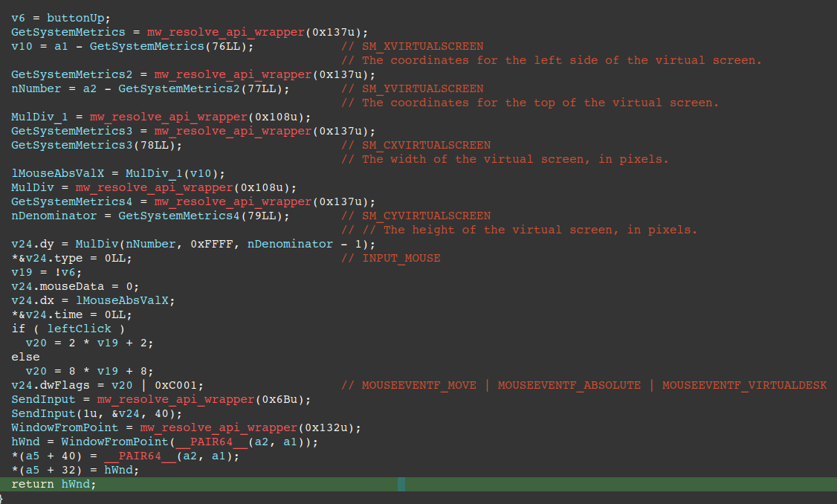This screenshot has height=504, width=837.
Task: Select the nNumber variable
Action: pyautogui.click(x=31, y=88)
